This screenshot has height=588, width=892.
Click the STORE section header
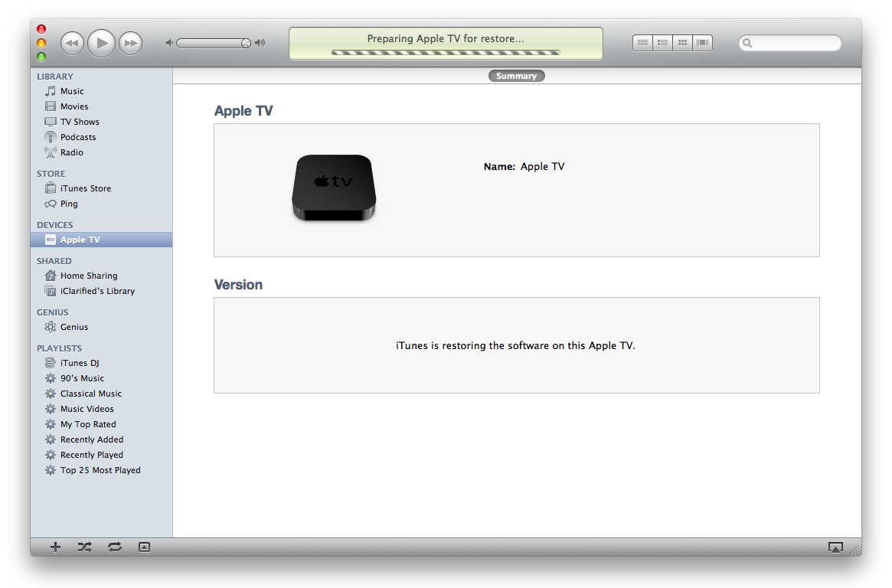[x=51, y=174]
